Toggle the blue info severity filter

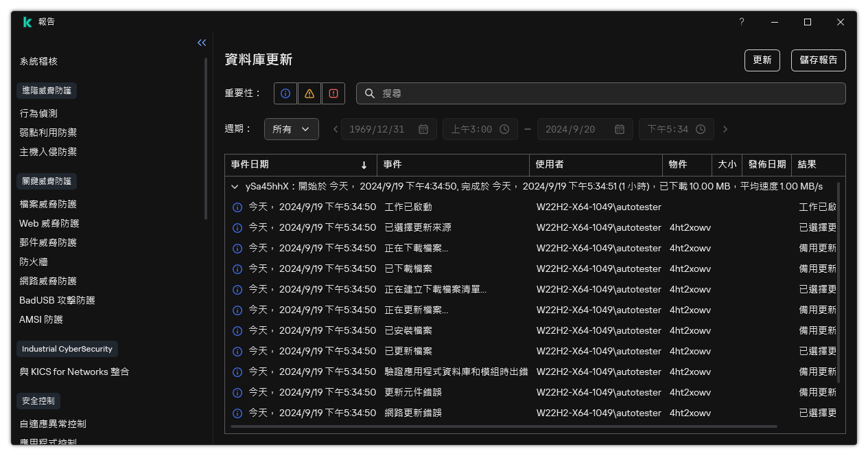(x=285, y=93)
